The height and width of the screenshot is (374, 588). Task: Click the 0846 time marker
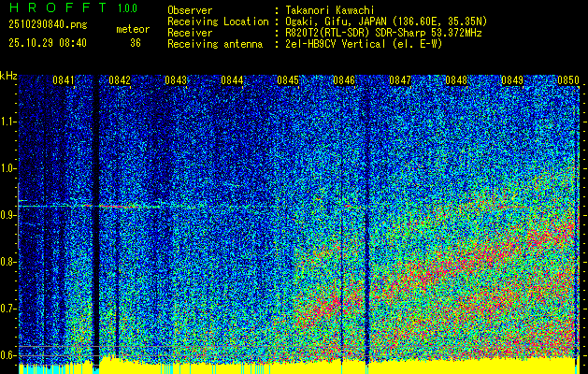point(344,80)
